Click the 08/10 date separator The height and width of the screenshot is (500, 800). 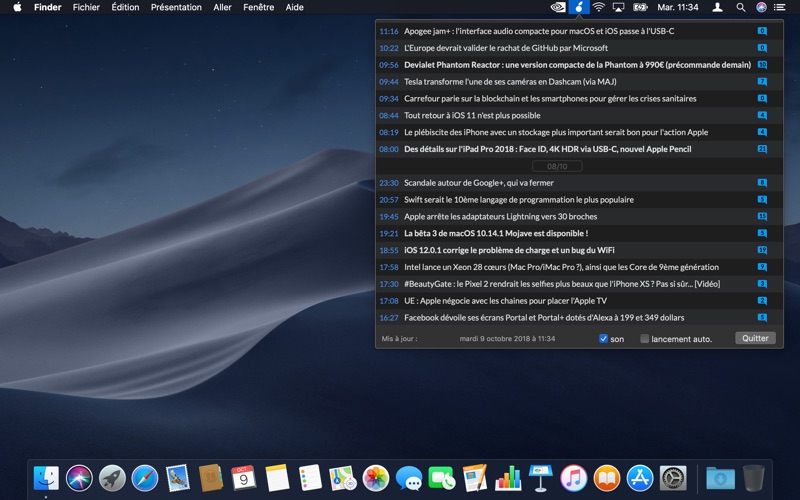pyautogui.click(x=557, y=166)
